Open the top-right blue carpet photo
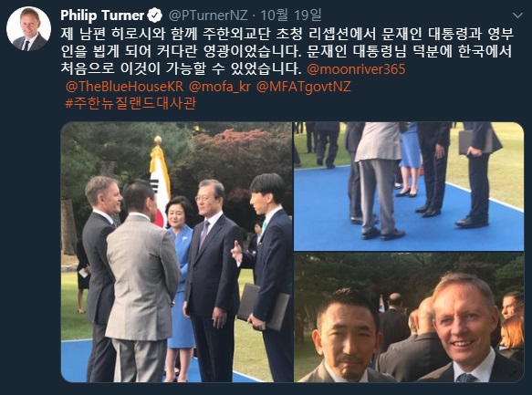The image size is (532, 395). [x=409, y=186]
